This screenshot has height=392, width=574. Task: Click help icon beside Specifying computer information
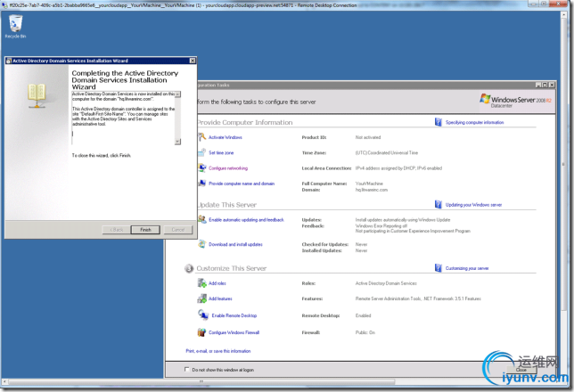coord(439,122)
